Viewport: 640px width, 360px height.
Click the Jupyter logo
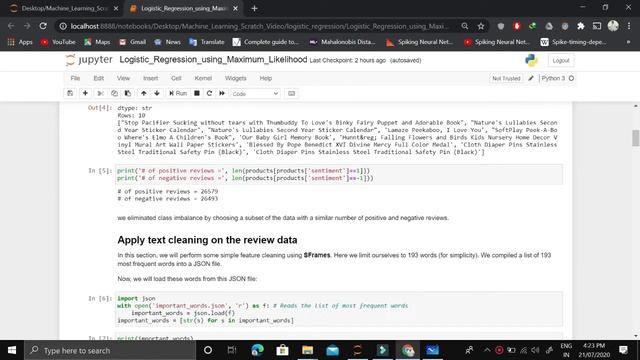coord(89,60)
